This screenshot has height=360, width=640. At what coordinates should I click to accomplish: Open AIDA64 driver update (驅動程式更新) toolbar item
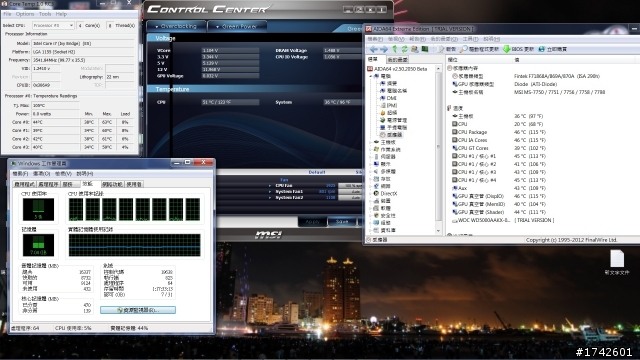tap(479, 49)
